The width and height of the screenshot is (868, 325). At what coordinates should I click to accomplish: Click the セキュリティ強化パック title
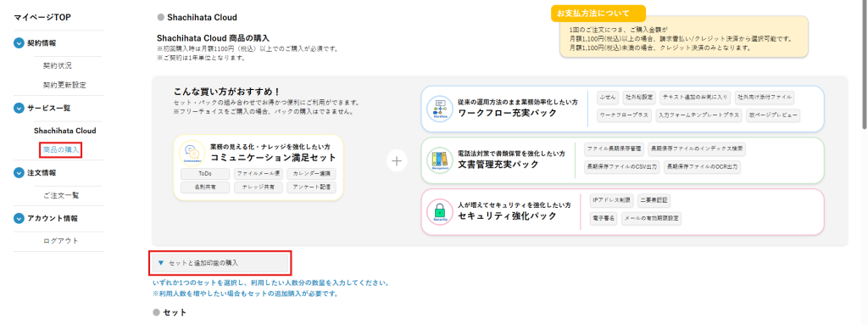click(507, 216)
